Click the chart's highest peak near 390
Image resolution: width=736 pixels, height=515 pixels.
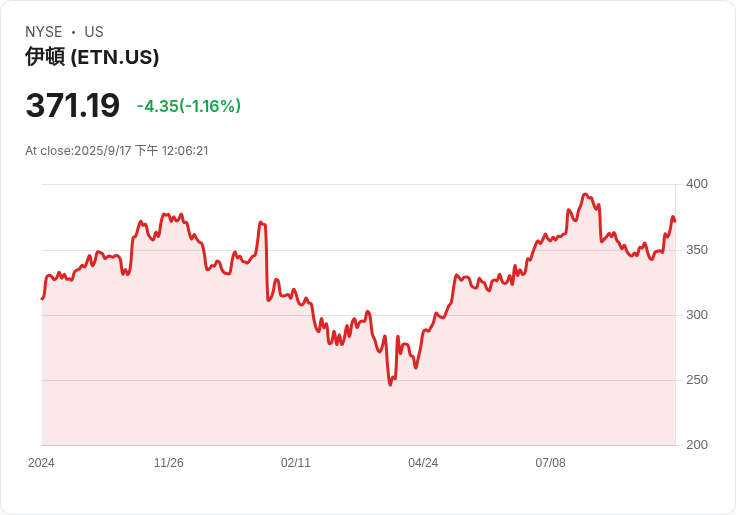click(x=585, y=195)
